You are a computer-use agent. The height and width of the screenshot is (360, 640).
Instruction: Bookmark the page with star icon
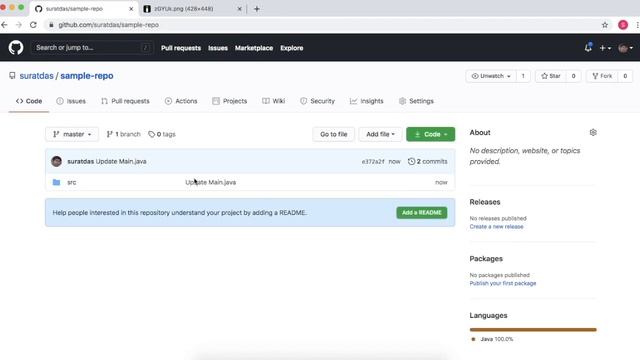pyautogui.click(x=605, y=25)
